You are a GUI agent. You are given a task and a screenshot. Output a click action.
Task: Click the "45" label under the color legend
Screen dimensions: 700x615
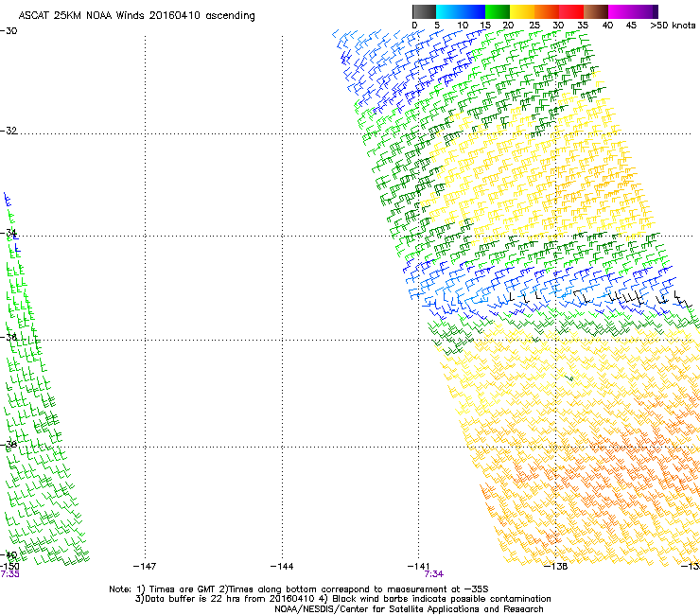(631, 26)
